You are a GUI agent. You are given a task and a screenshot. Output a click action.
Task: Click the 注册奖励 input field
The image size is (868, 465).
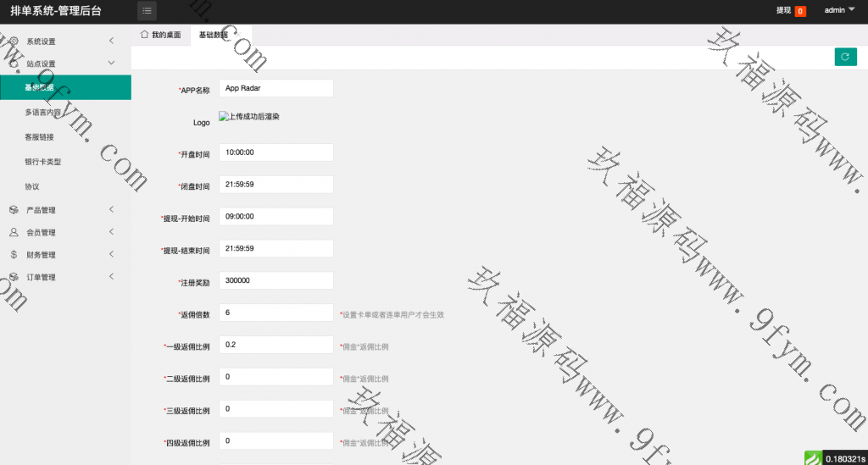(x=275, y=280)
